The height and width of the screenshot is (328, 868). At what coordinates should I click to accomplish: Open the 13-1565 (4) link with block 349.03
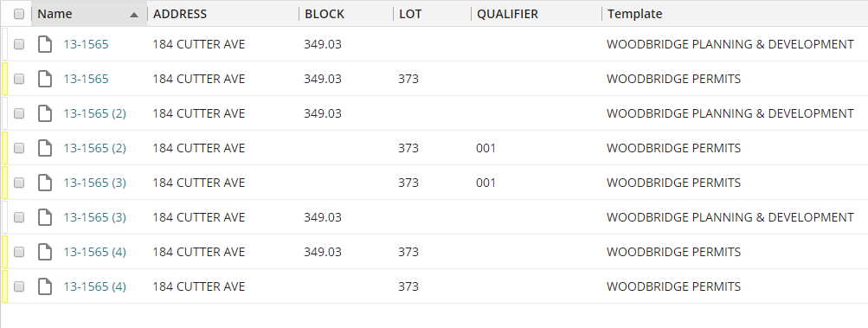click(94, 252)
